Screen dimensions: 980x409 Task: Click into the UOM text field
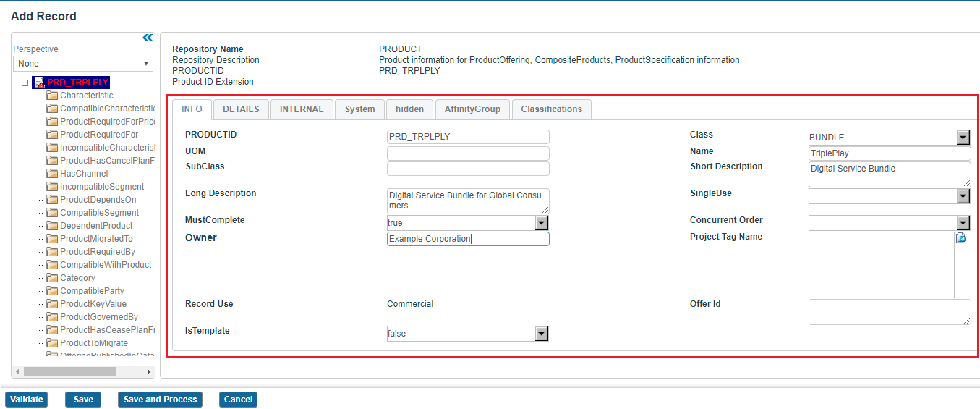tap(468, 153)
